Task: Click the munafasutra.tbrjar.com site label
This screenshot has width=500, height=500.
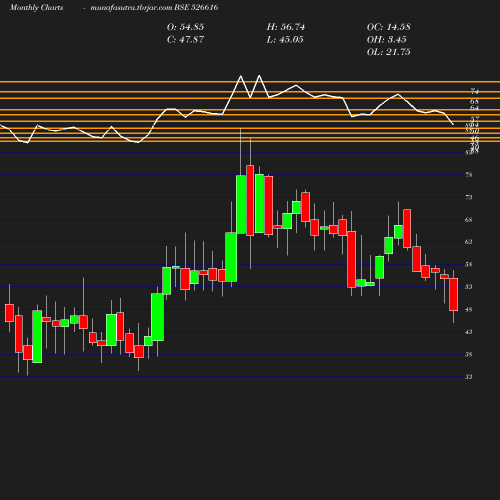Action: (x=131, y=8)
